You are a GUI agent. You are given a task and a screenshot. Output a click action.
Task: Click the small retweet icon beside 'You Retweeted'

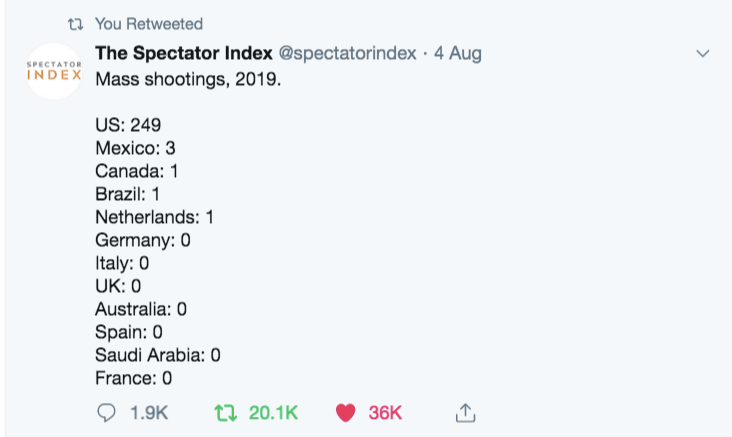click(x=74, y=23)
